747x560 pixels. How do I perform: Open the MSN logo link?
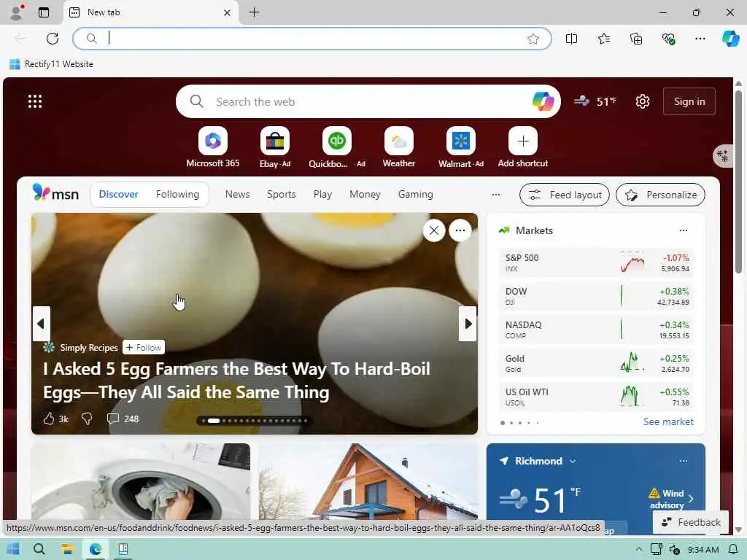(x=55, y=193)
